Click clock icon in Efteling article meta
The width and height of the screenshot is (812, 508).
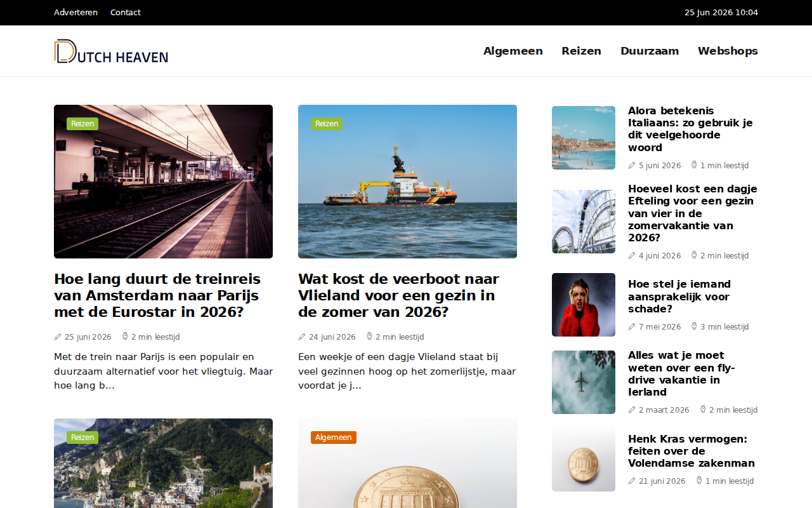694,255
